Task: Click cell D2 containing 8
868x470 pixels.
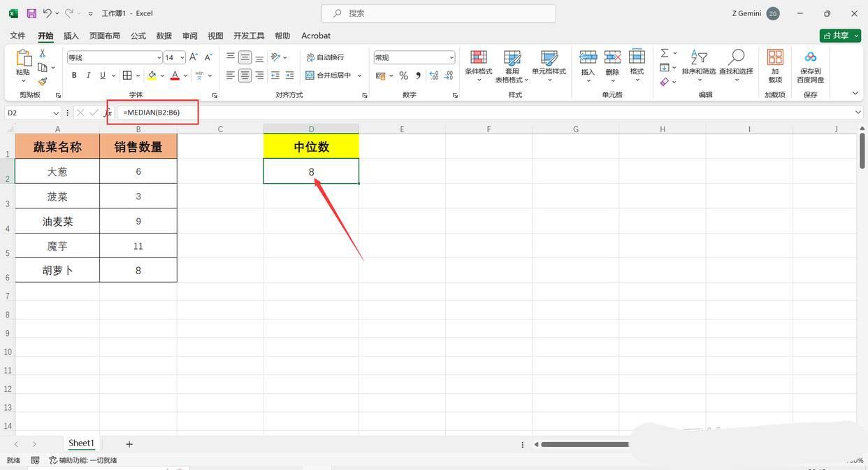Action: pyautogui.click(x=311, y=171)
